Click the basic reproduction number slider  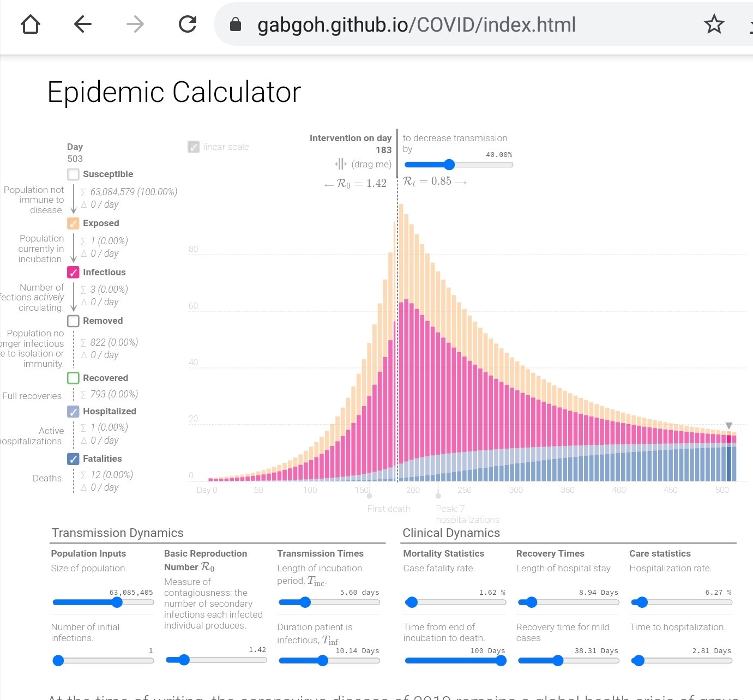pyautogui.click(x=184, y=660)
